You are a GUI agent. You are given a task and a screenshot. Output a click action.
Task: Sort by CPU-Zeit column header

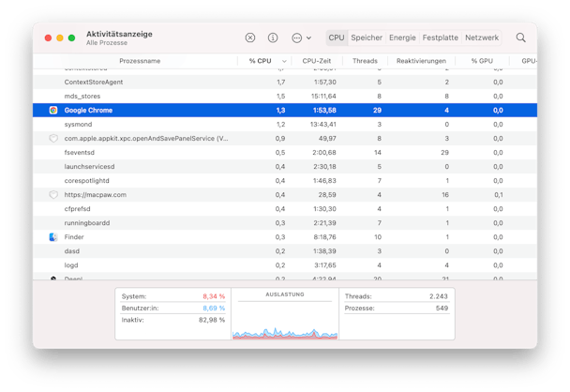click(316, 61)
